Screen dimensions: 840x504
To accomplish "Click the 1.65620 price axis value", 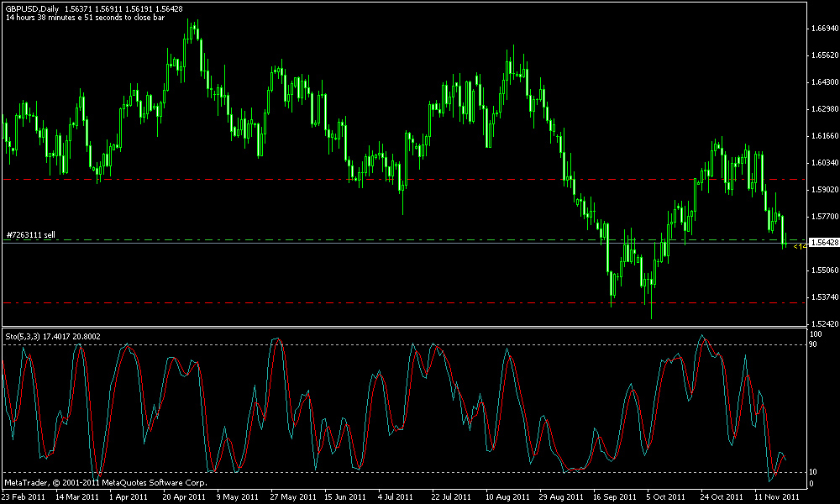I will 825,55.
